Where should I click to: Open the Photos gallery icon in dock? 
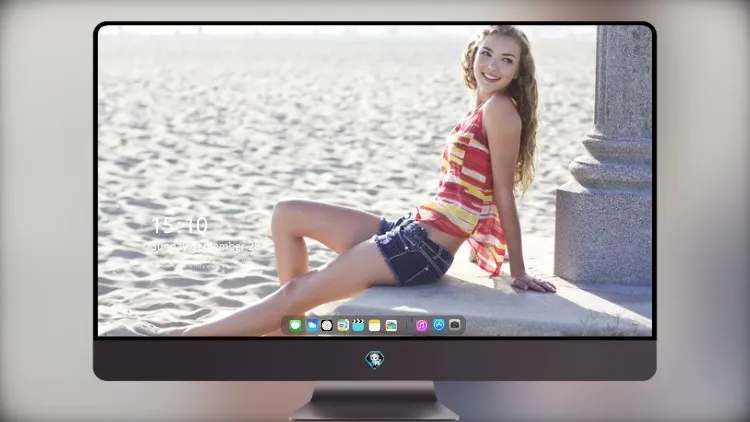(x=391, y=326)
